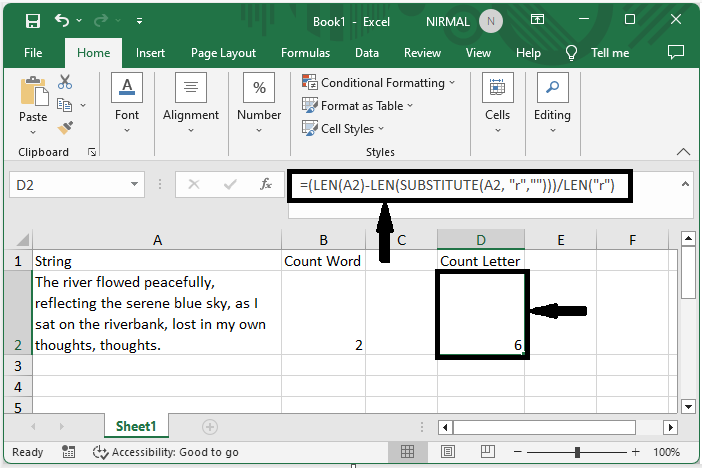Screen dimensions: 702x468
Task: Click the Undo arrow icon
Action: (x=62, y=20)
